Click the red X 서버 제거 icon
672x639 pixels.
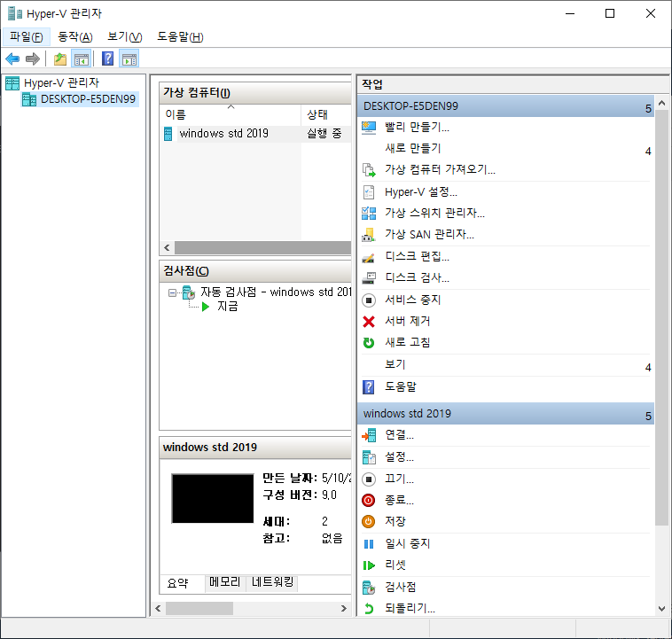click(x=369, y=322)
